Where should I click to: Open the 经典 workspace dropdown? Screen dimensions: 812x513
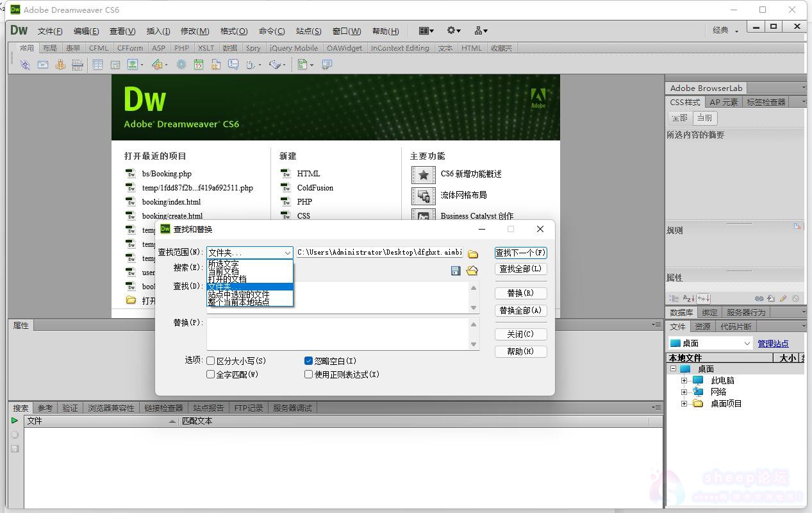click(x=725, y=30)
